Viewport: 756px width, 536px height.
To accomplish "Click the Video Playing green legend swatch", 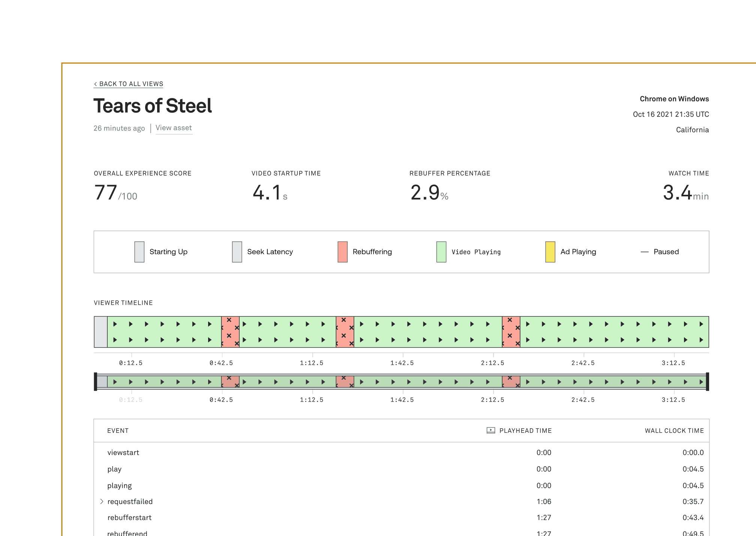I will 441,252.
